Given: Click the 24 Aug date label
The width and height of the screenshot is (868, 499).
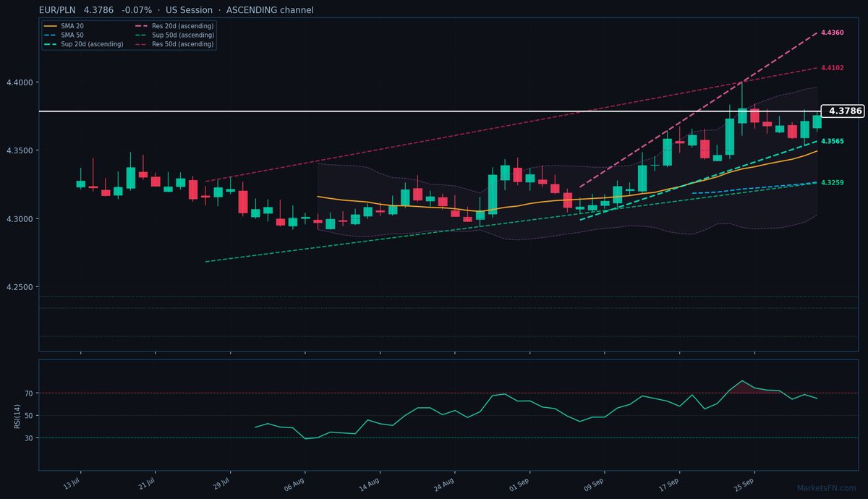Looking at the screenshot, I should 445,485.
